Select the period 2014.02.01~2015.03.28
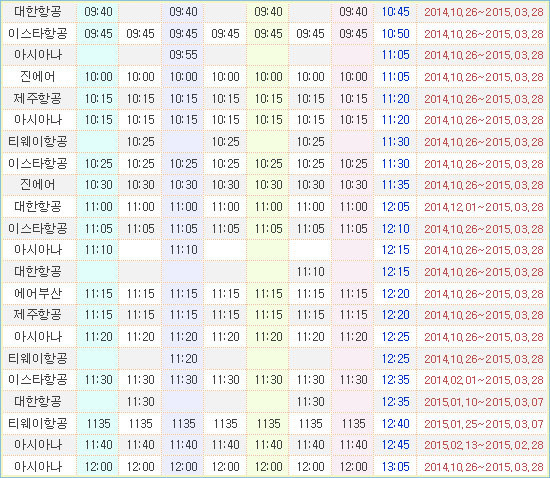The height and width of the screenshot is (478, 550). pyautogui.click(x=484, y=380)
